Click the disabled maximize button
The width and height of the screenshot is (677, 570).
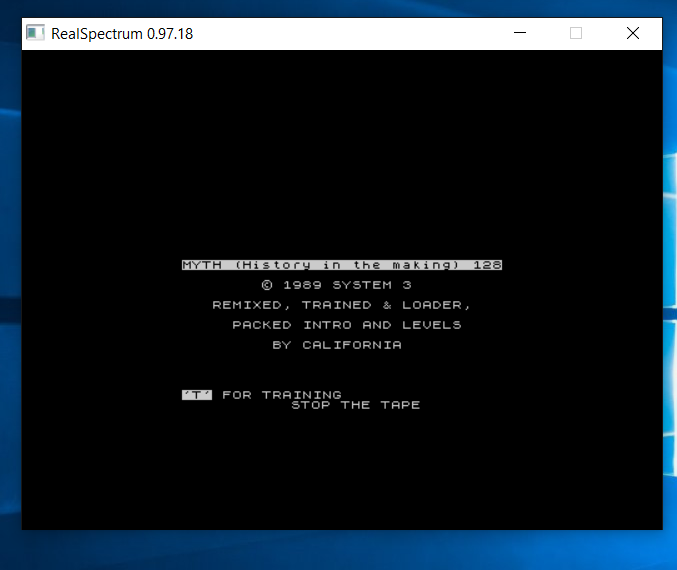coord(576,33)
